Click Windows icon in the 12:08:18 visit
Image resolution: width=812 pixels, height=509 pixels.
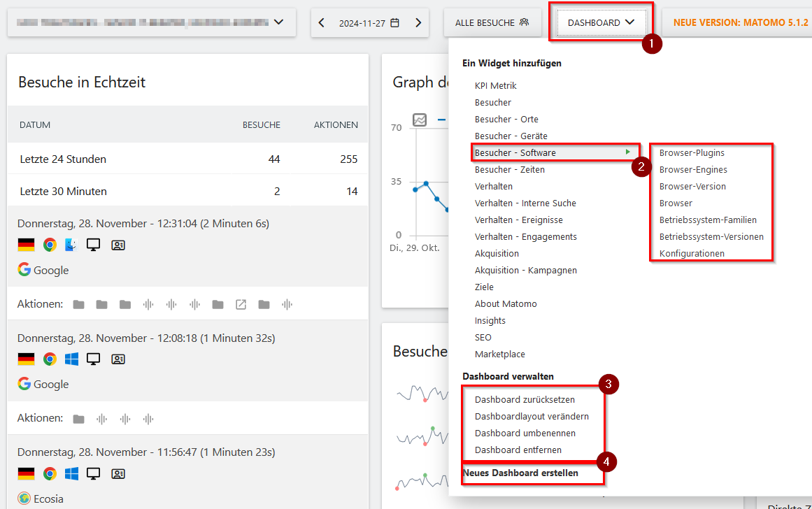coord(71,359)
